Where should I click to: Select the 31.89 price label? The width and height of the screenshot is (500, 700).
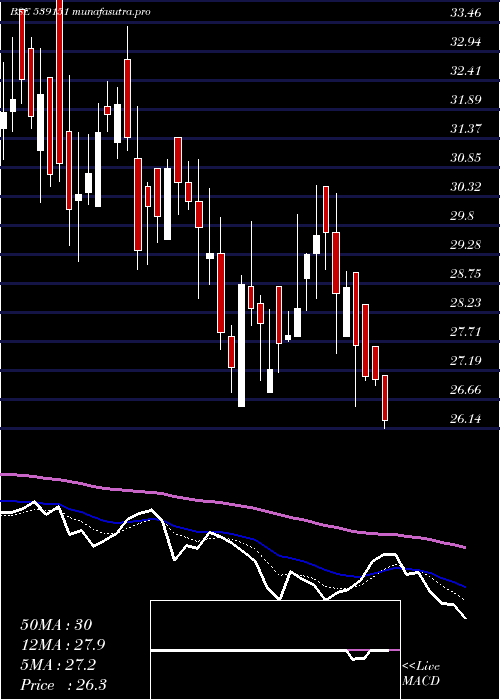[466, 100]
